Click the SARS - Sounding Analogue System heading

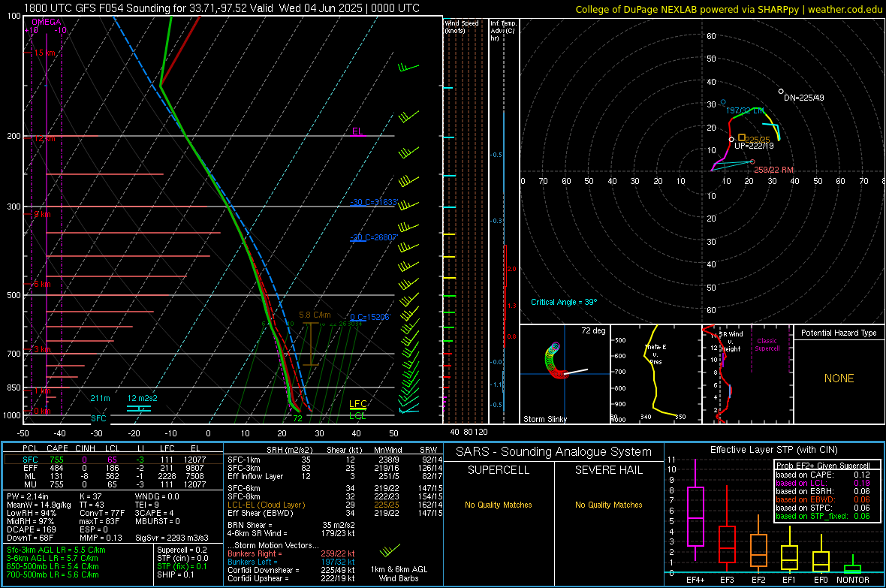pyautogui.click(x=553, y=452)
